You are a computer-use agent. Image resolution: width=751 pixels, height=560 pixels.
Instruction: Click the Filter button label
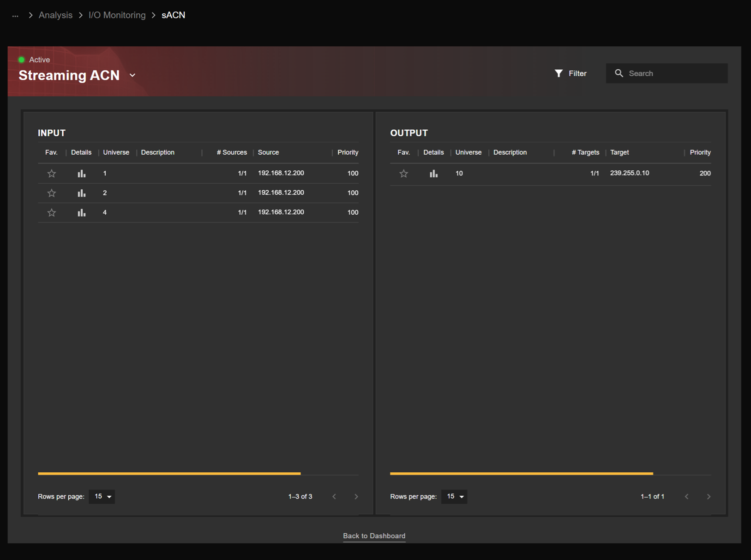tap(577, 73)
